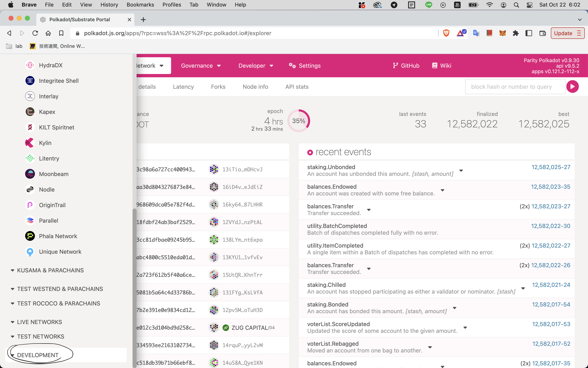
Task: Reload the page with the refresh icon
Action: click(35, 33)
